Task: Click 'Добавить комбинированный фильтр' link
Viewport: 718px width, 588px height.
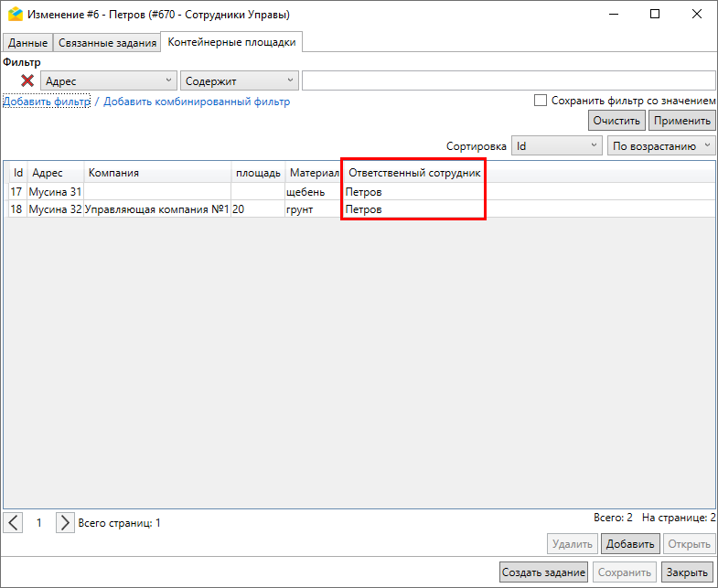Action: 197,102
